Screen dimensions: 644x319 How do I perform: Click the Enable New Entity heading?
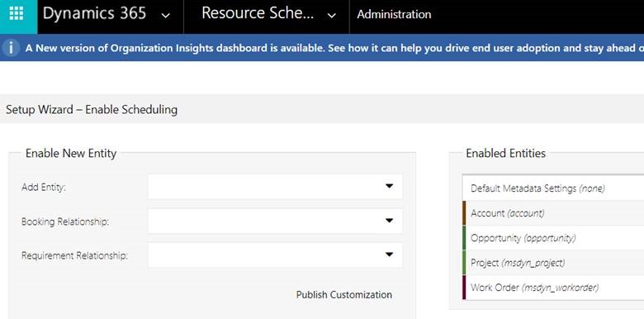[x=71, y=154]
